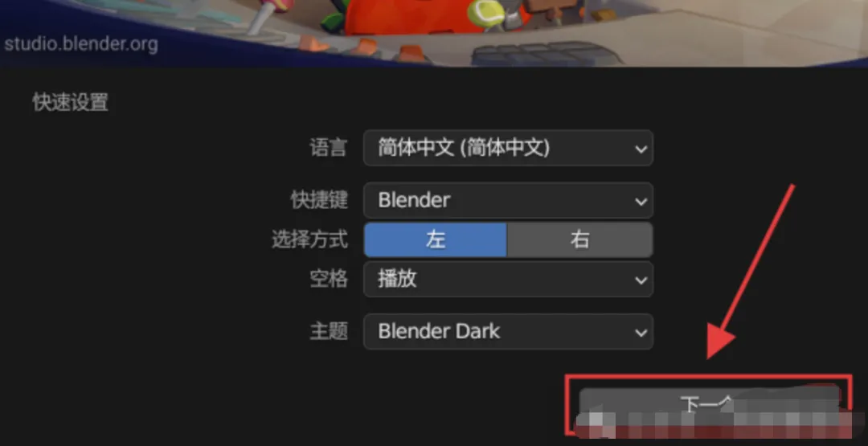The image size is (868, 446).
Task: Click the 主题 field label
Action: tap(328, 331)
